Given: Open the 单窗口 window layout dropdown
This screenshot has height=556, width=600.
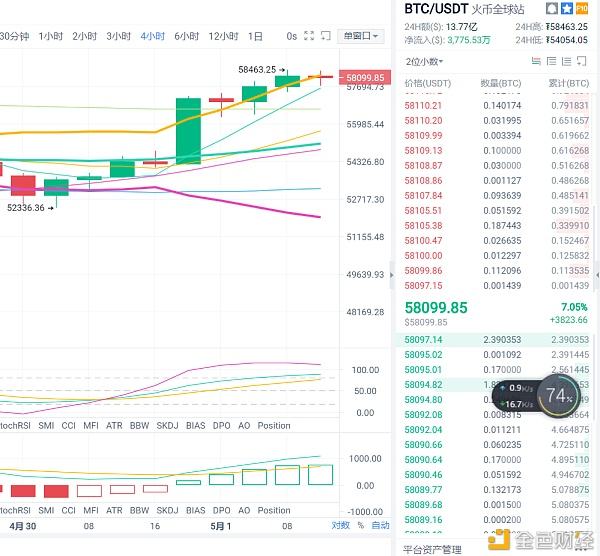Looking at the screenshot, I should (x=361, y=36).
